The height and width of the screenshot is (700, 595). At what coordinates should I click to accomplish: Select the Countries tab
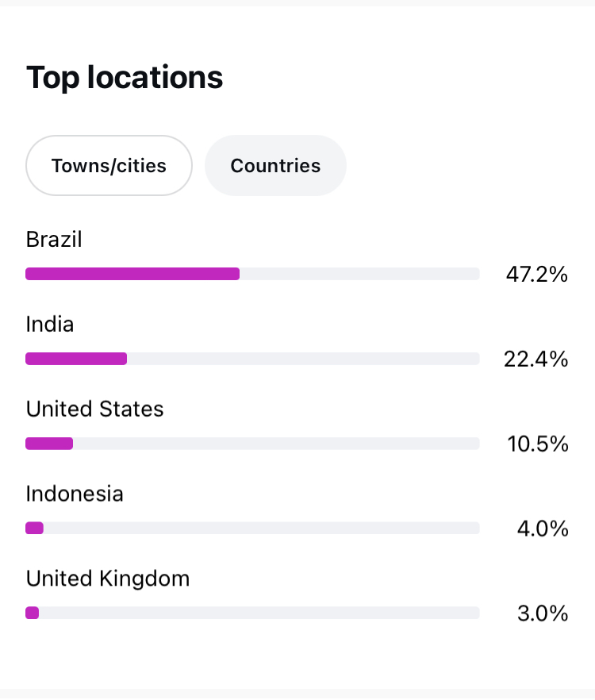pos(275,166)
